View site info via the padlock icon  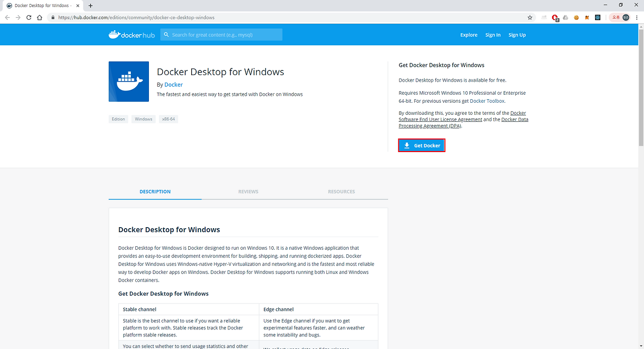[x=52, y=17]
